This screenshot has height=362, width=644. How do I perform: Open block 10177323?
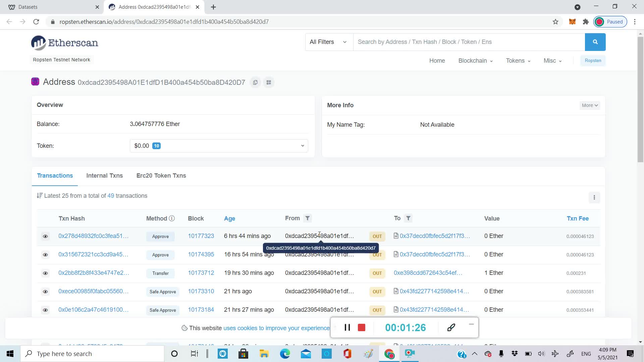[x=201, y=236]
